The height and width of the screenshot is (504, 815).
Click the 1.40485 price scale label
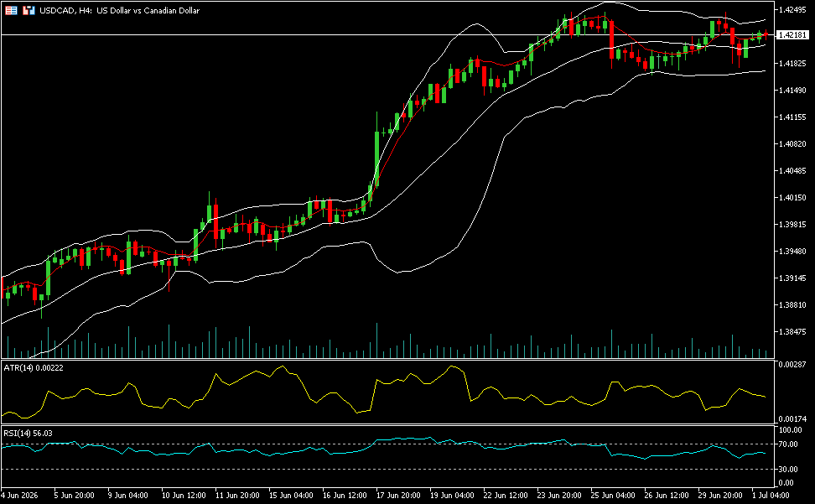(x=792, y=171)
